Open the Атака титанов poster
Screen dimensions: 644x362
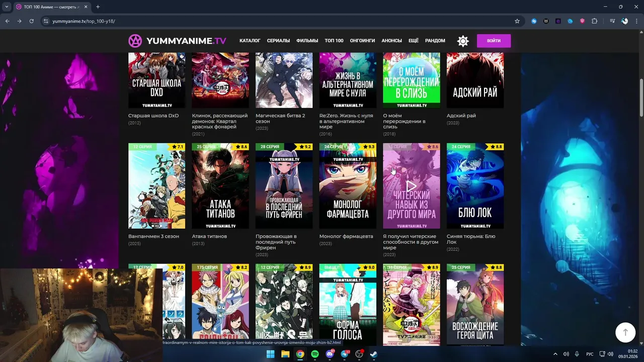220,186
